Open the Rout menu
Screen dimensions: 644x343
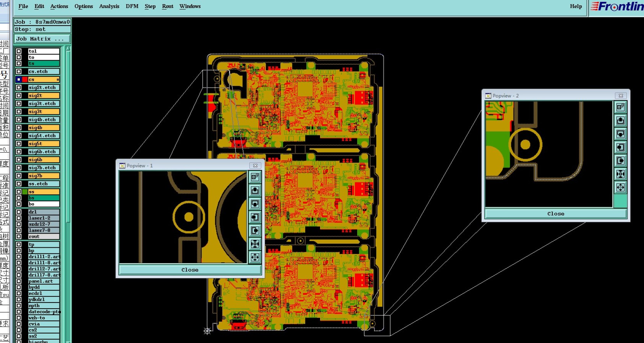pyautogui.click(x=168, y=6)
